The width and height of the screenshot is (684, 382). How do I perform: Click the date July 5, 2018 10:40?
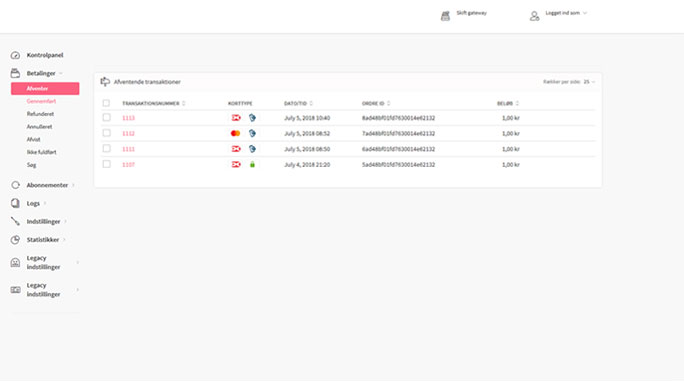coord(307,118)
